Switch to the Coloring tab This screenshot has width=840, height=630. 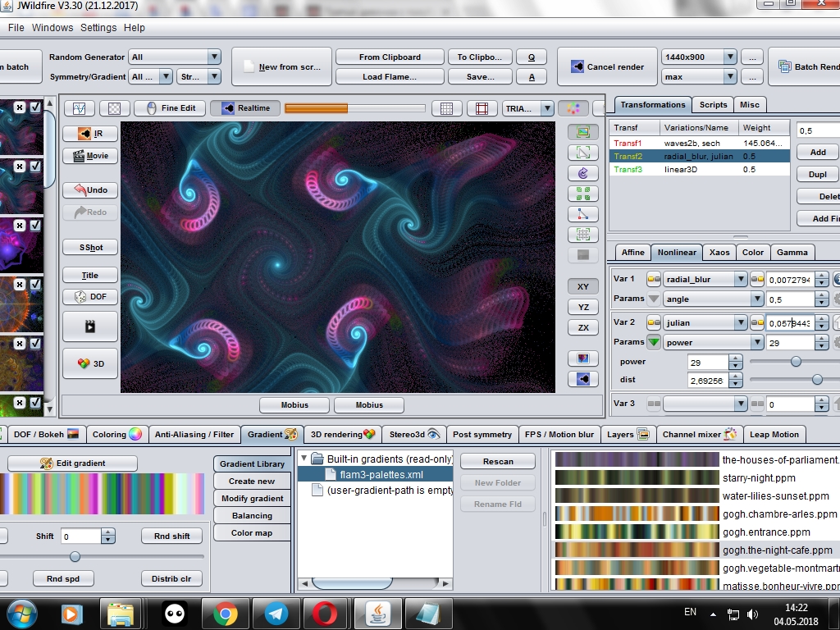pos(116,435)
